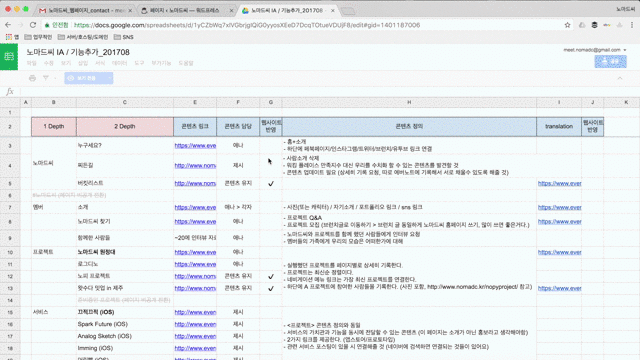Open the 보기 (View) menu
The height and width of the screenshot is (360, 640).
point(66,63)
